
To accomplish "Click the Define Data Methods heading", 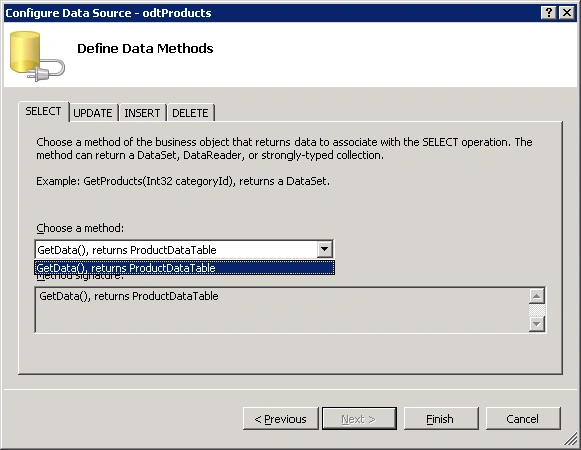I will tap(145, 49).
